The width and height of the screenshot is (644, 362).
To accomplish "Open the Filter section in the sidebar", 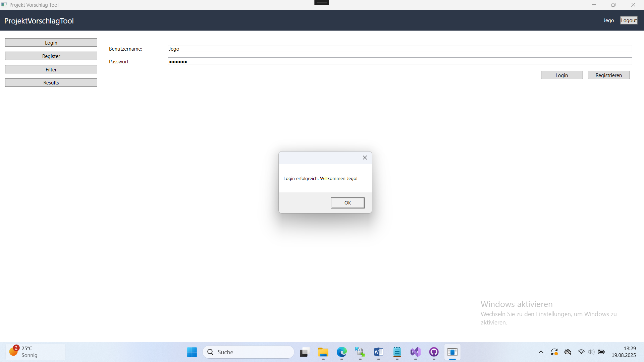I will click(51, 69).
